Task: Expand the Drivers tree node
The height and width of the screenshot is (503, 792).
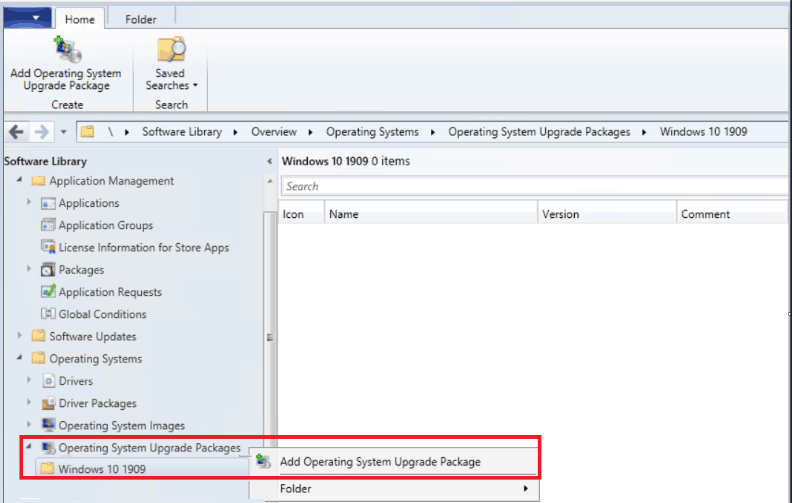Action: tap(29, 380)
